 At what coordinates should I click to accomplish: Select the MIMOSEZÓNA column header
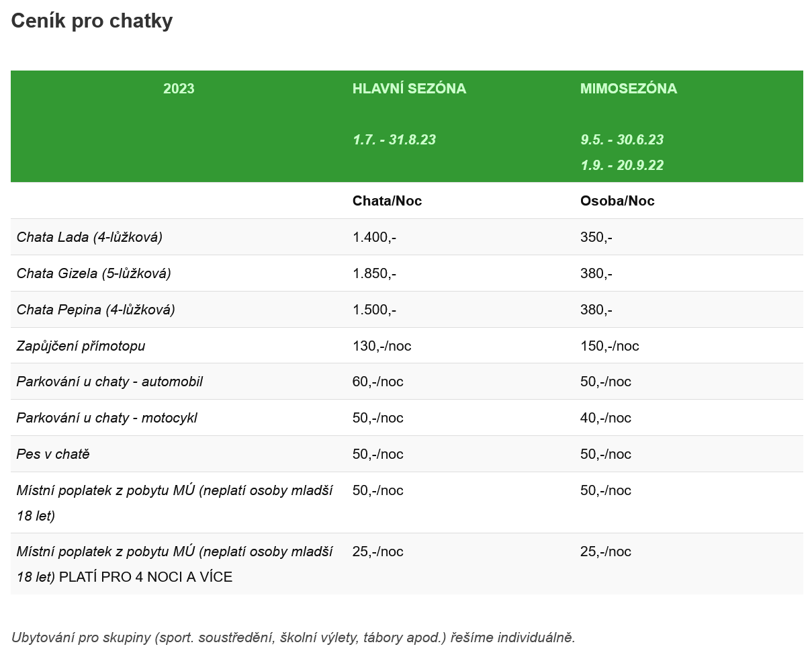point(629,89)
